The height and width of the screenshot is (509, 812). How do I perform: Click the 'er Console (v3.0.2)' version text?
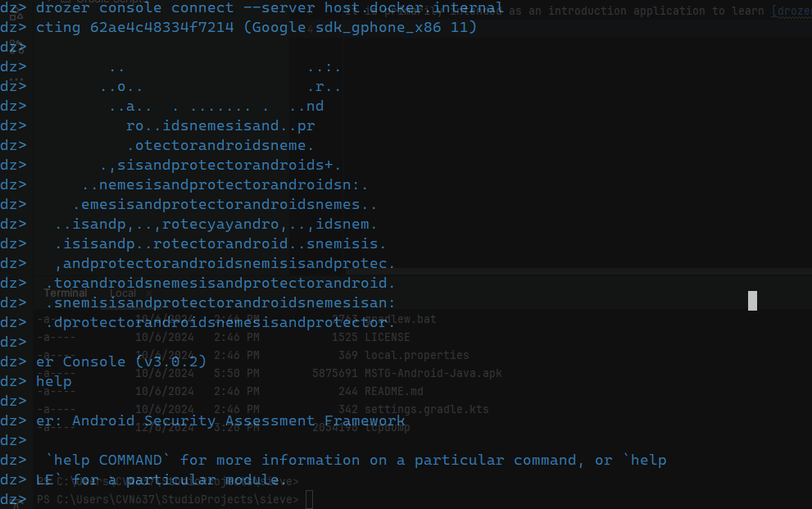(x=121, y=361)
